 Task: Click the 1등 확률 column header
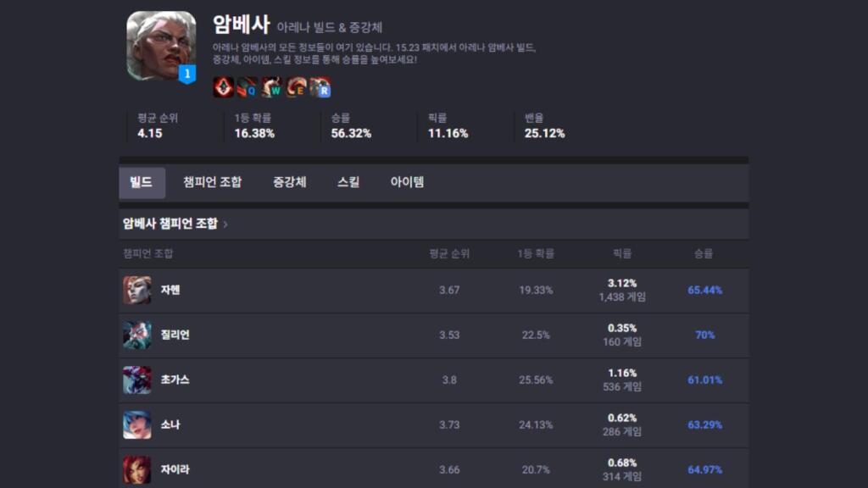[x=536, y=253]
